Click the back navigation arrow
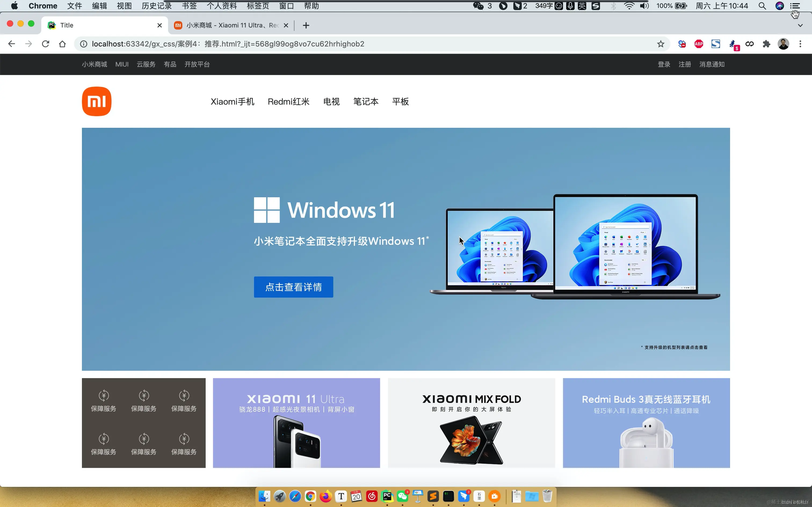812x507 pixels. click(11, 43)
